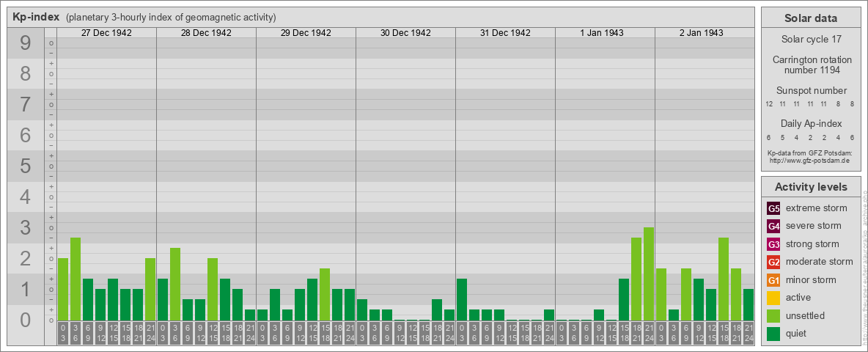Click the 'extreme storm' legend text
This screenshot has width=868, height=352.
click(x=817, y=208)
